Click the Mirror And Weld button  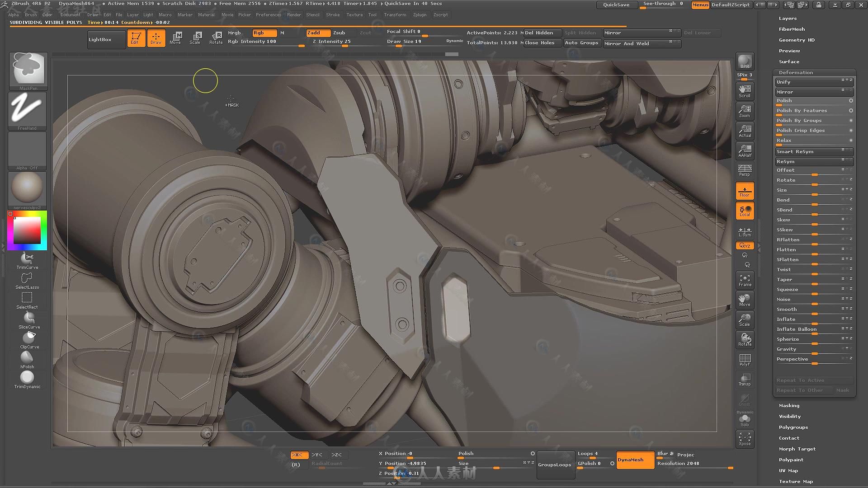tap(634, 43)
